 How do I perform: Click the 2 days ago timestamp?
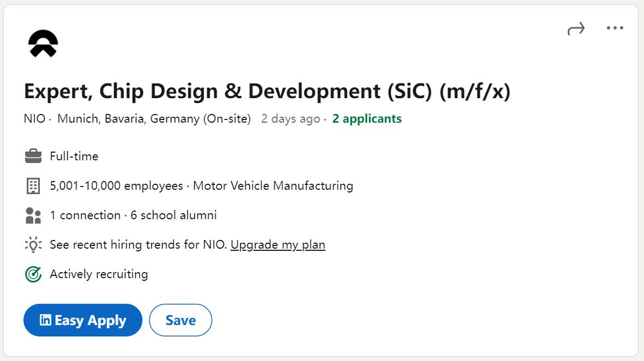pos(290,118)
